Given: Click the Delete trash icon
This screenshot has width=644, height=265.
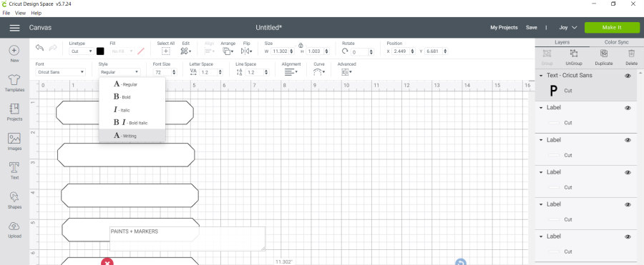Looking at the screenshot, I should pos(631,57).
